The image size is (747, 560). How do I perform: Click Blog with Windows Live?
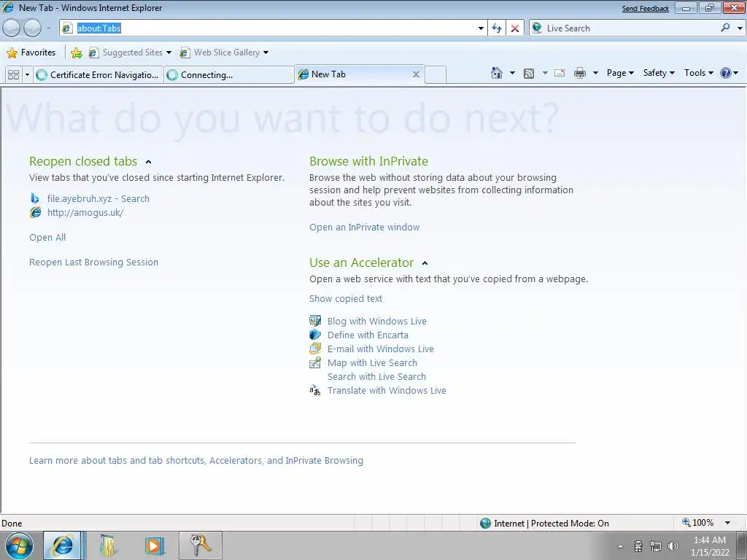point(377,321)
